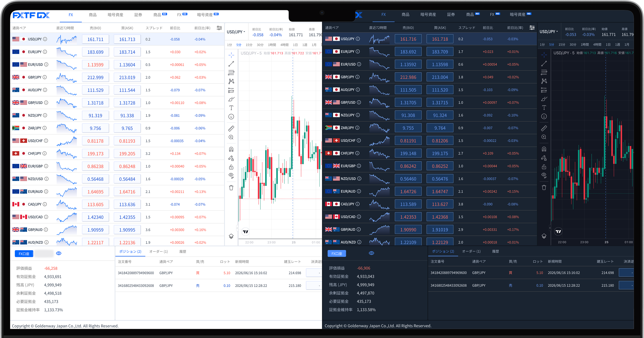644x338 pixels.
Task: Select the crosshair tool in light-theme chart
Action: pyautogui.click(x=231, y=55)
